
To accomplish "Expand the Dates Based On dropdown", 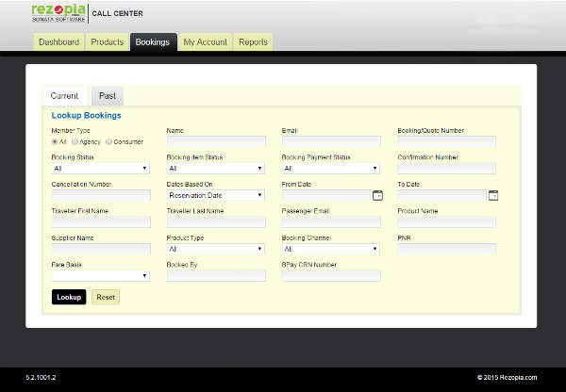I will [215, 195].
